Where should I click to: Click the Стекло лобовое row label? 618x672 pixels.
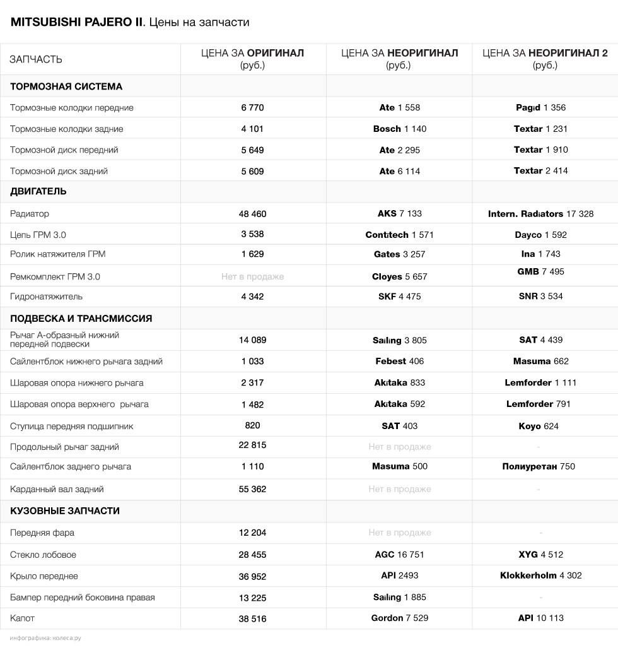[x=43, y=555]
